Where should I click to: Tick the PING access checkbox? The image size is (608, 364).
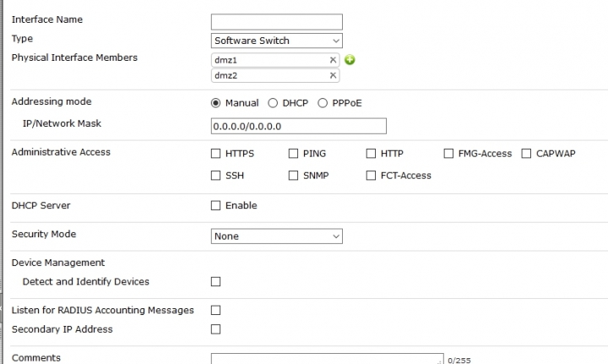pyautogui.click(x=293, y=154)
